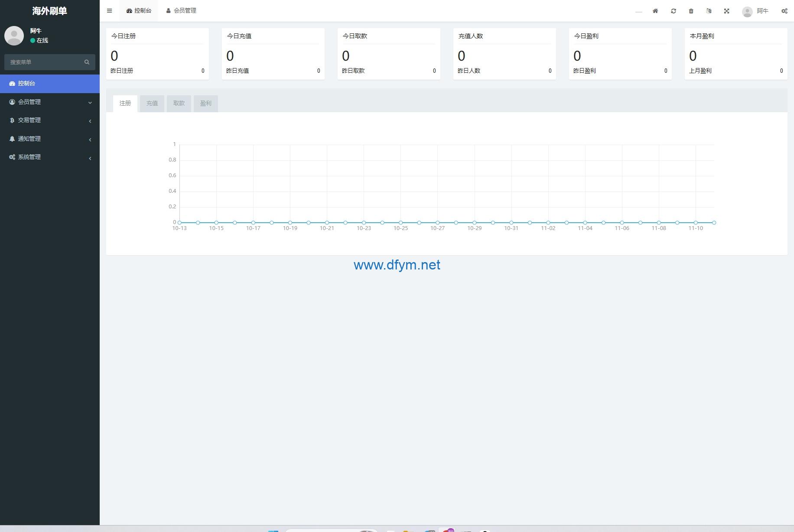The width and height of the screenshot is (794, 532).
Task: Click the 海外刷单 site title
Action: pos(50,11)
